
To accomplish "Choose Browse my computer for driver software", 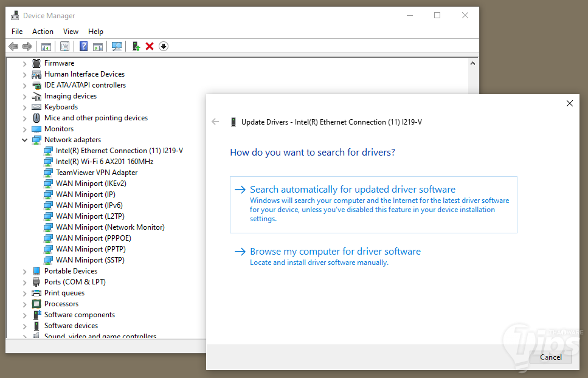I will 335,252.
